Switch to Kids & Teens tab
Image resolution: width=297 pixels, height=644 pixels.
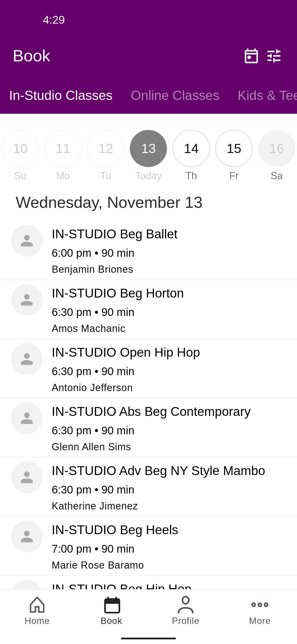point(267,95)
